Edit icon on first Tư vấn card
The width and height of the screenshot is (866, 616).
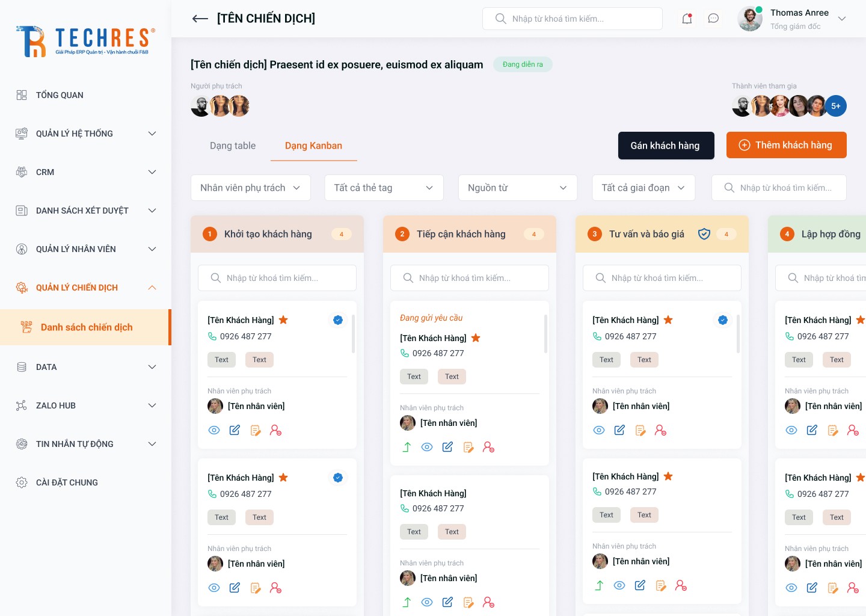tap(619, 430)
